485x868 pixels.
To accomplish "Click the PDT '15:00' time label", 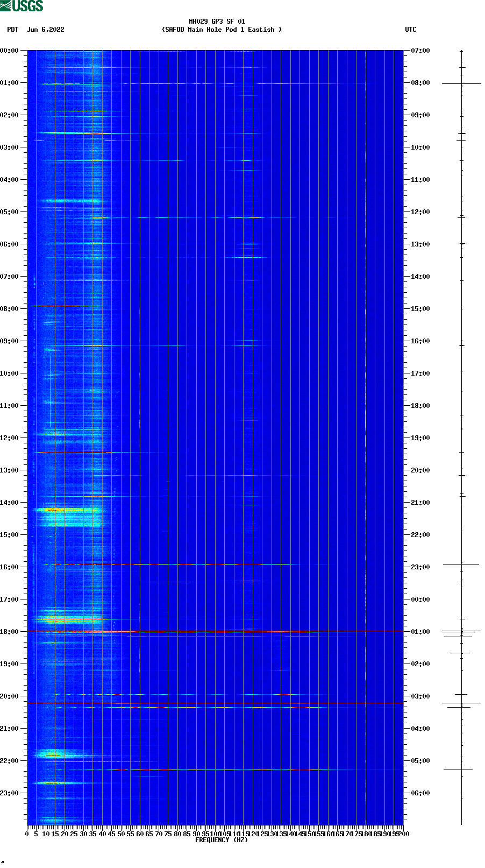I will tap(9, 535).
